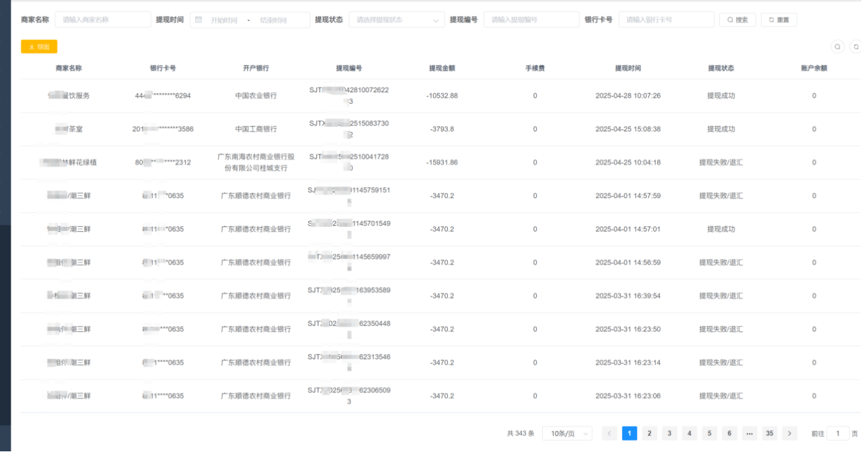Image resolution: width=868 pixels, height=452 pixels.
Task: Click the amount -3793.8
Action: tap(442, 129)
